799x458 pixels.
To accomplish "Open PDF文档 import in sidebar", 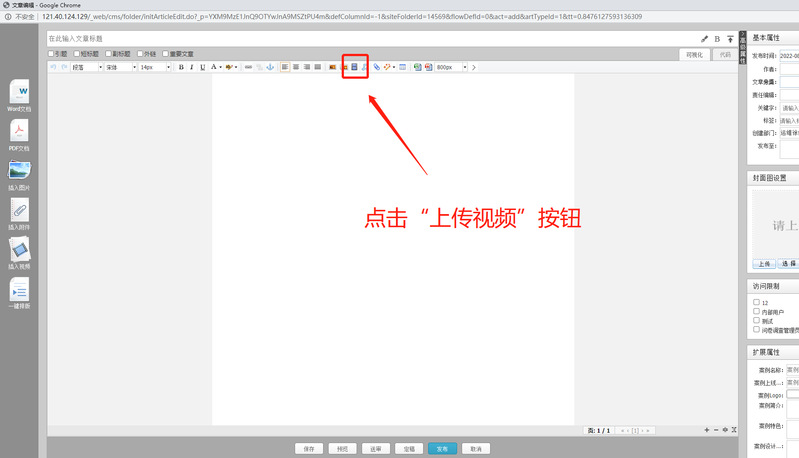I will (19, 131).
